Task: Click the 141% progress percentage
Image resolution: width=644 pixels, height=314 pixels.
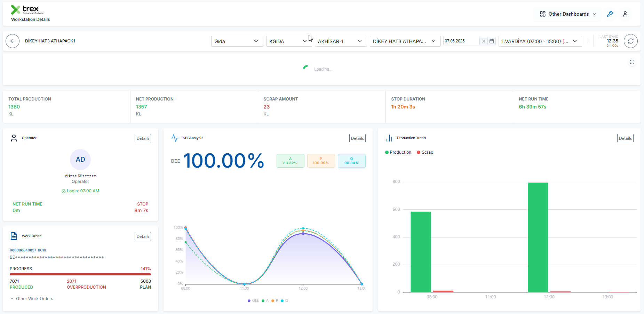Action: pos(146,269)
